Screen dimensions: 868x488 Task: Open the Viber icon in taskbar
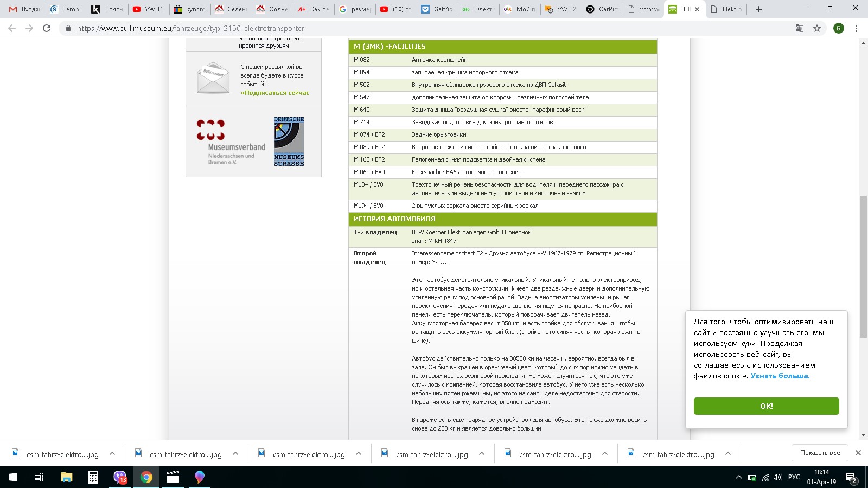tap(120, 477)
